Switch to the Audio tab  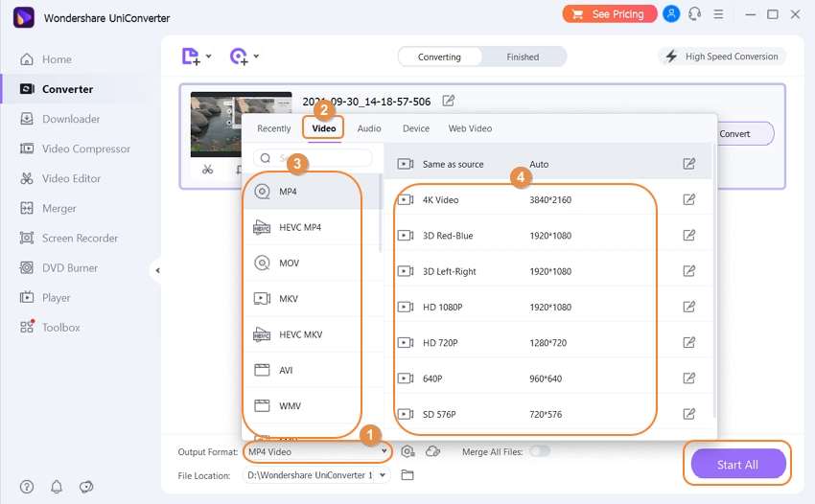(x=369, y=128)
